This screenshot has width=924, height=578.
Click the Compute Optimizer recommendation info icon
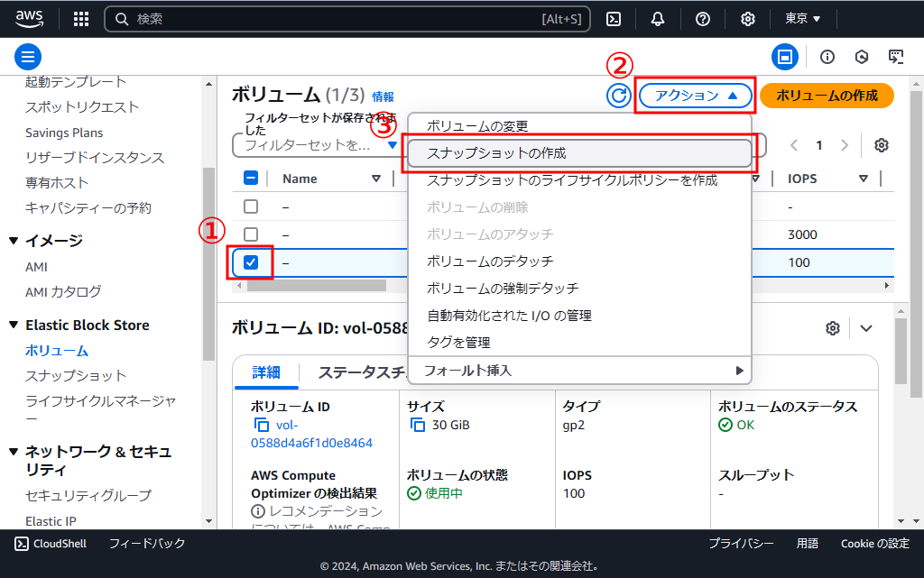point(257,511)
